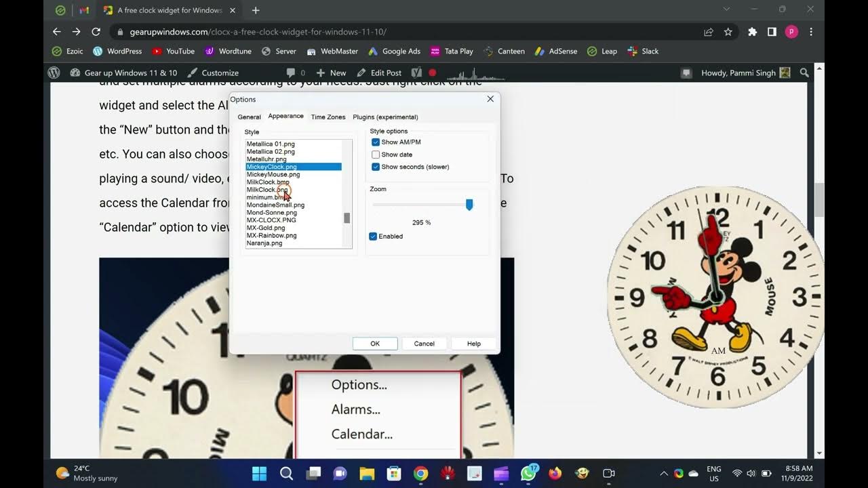Go forward in Chrome
Viewport: 868px width, 488px height.
click(77, 32)
